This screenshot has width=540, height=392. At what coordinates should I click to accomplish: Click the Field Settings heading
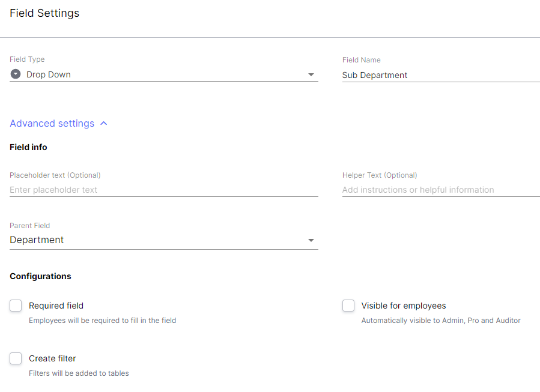pyautogui.click(x=44, y=13)
